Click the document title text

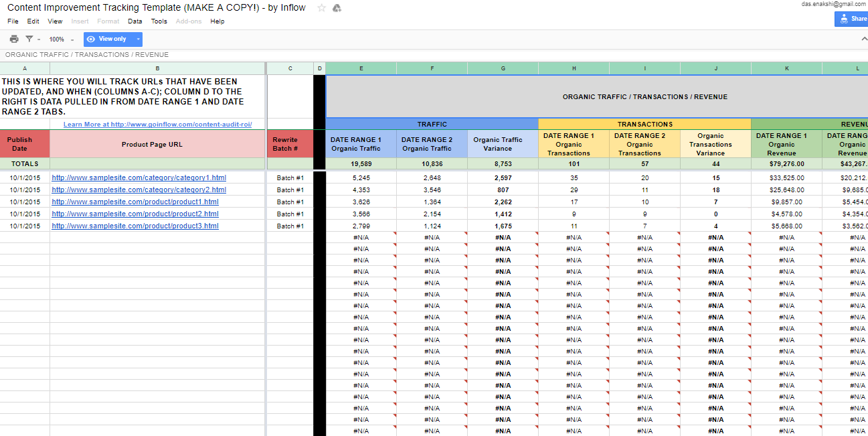coord(156,8)
